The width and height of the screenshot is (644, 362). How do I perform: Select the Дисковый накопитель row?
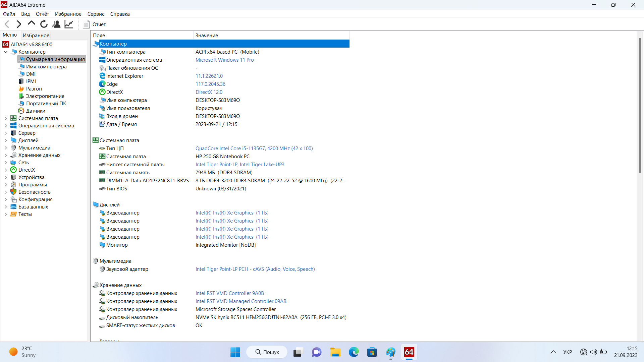(220, 317)
